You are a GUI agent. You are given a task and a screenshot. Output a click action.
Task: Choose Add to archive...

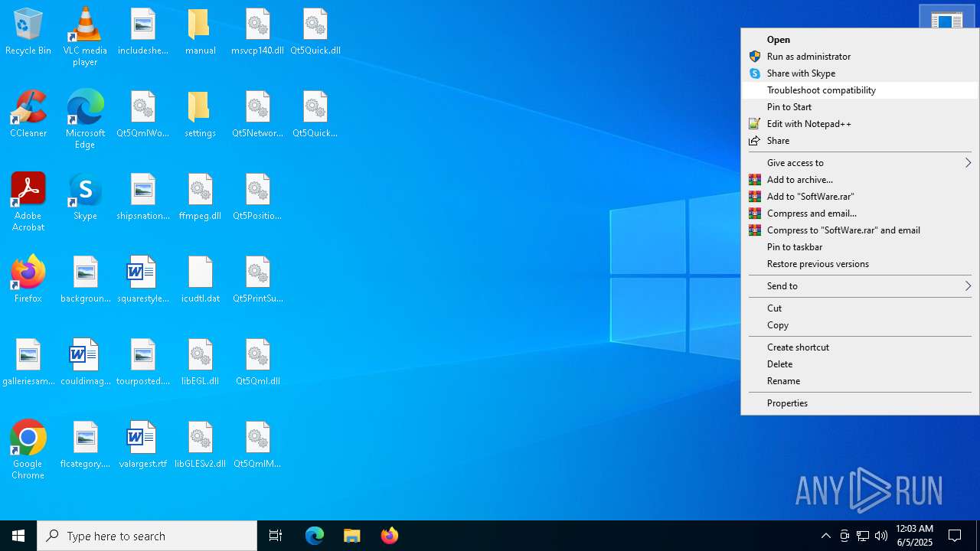point(860,180)
